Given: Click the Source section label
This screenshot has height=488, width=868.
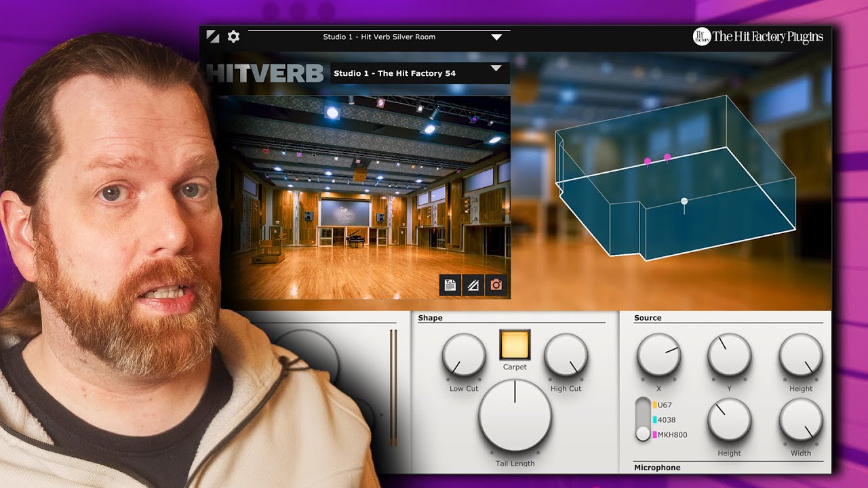Looking at the screenshot, I should click(x=648, y=318).
